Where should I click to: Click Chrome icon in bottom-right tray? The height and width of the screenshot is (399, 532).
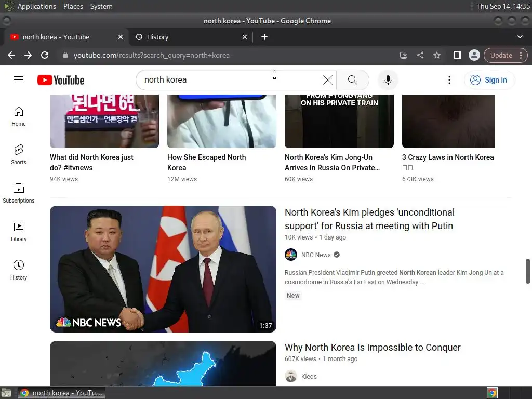(x=492, y=393)
